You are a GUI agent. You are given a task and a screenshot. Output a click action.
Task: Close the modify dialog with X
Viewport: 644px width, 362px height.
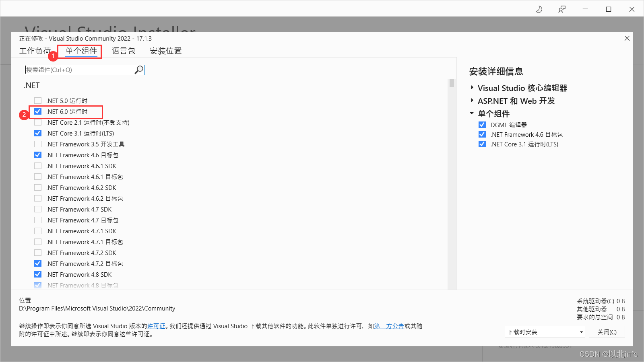pyautogui.click(x=627, y=38)
